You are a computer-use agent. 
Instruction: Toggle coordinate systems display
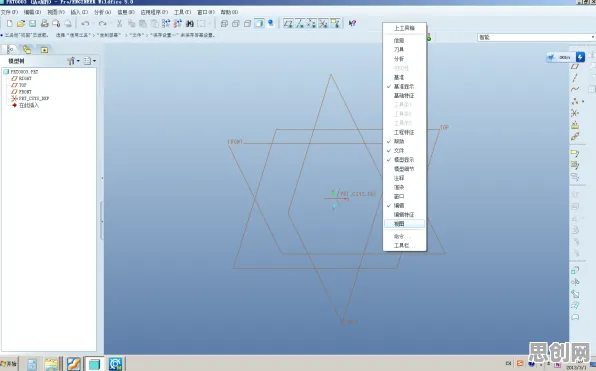pyautogui.click(x=323, y=24)
